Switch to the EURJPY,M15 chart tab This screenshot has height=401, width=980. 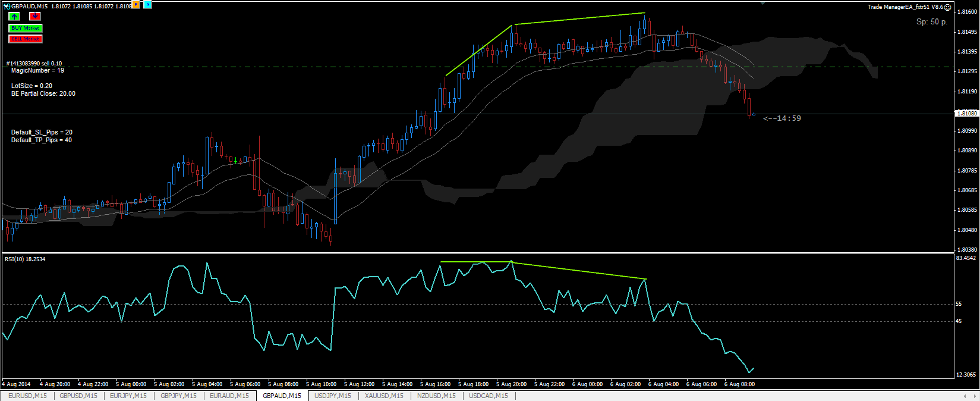click(x=128, y=396)
